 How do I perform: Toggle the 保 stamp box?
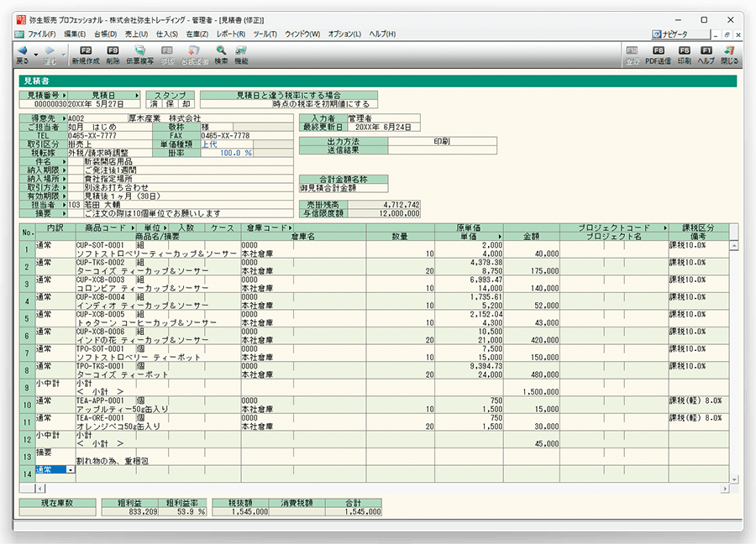(x=170, y=104)
